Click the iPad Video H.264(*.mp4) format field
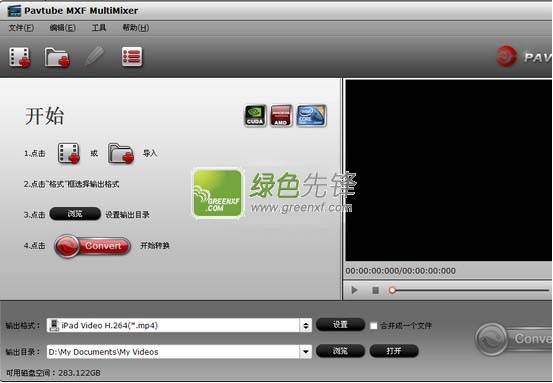This screenshot has height=383, width=553. 179,325
